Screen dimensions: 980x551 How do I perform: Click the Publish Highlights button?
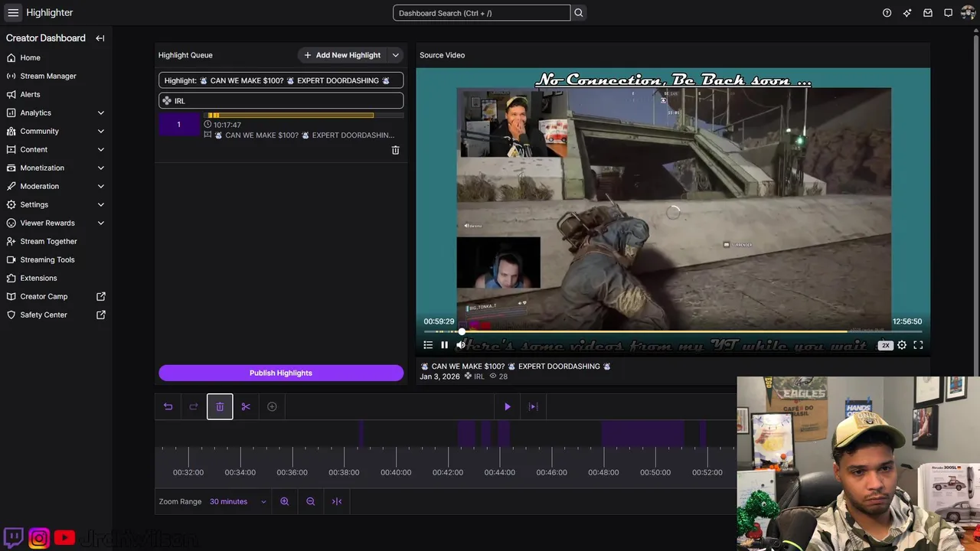click(x=281, y=373)
